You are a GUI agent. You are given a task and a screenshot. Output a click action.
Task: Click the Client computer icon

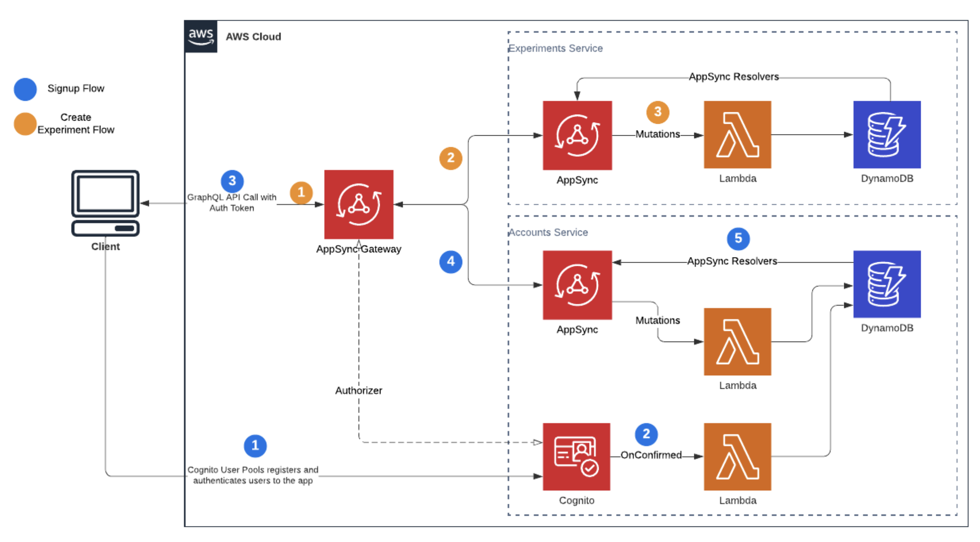tap(105, 203)
